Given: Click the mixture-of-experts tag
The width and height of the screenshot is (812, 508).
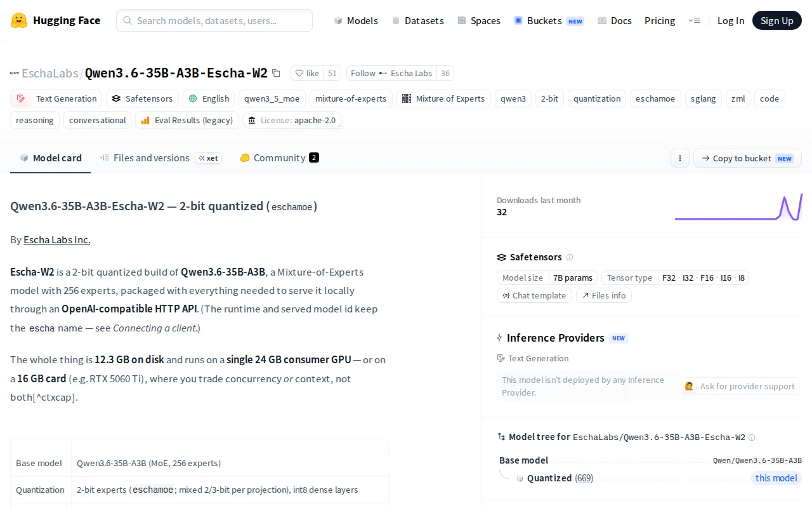Looking at the screenshot, I should [351, 98].
